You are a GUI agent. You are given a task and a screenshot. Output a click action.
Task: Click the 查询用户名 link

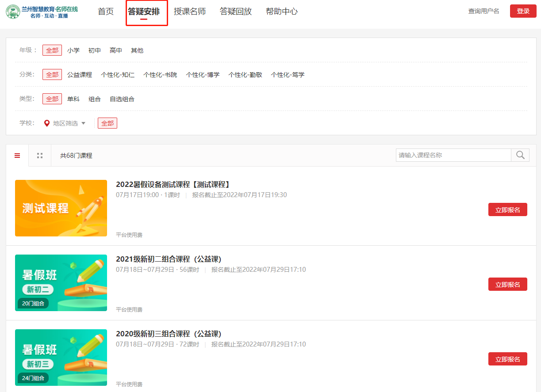(x=483, y=11)
